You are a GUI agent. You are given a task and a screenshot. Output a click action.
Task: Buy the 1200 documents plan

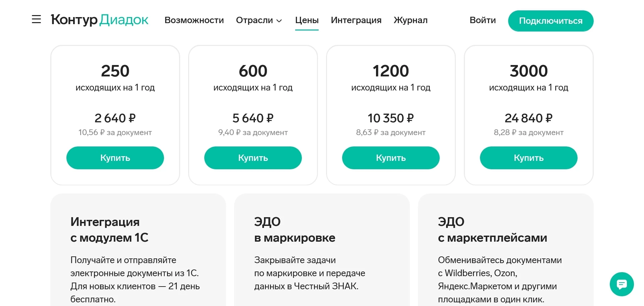click(391, 158)
